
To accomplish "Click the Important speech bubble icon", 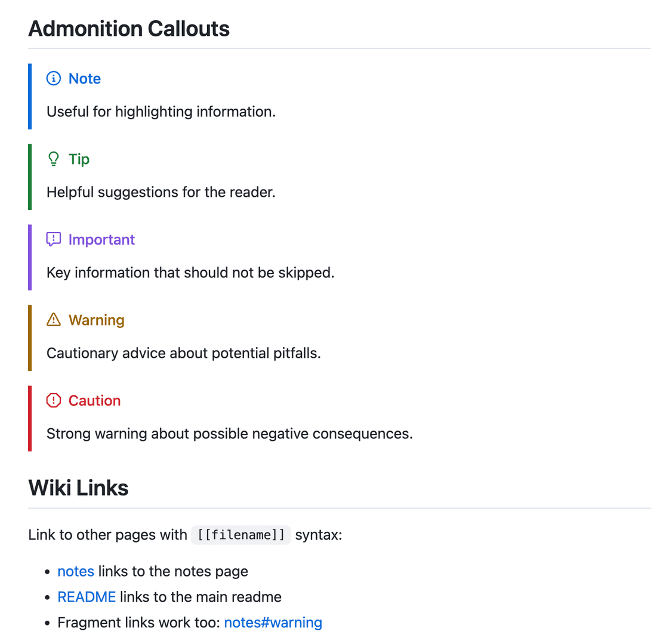I will (54, 239).
